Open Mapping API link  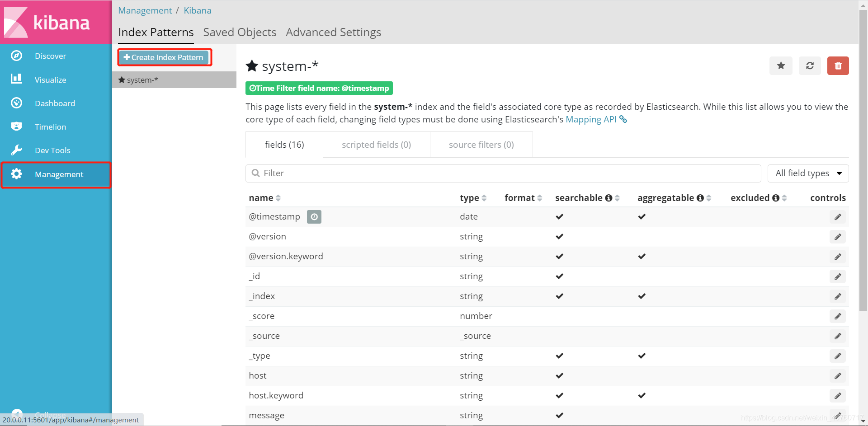[x=596, y=120]
